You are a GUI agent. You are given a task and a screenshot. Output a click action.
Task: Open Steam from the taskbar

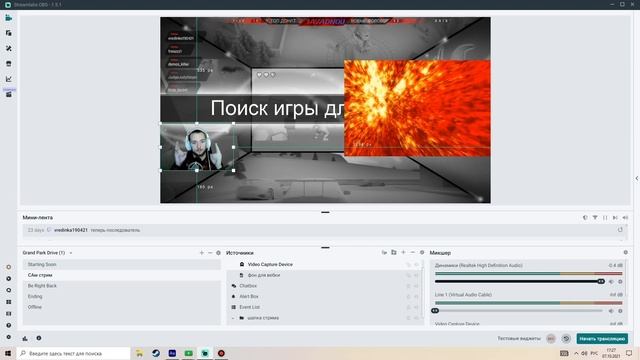pos(156,353)
